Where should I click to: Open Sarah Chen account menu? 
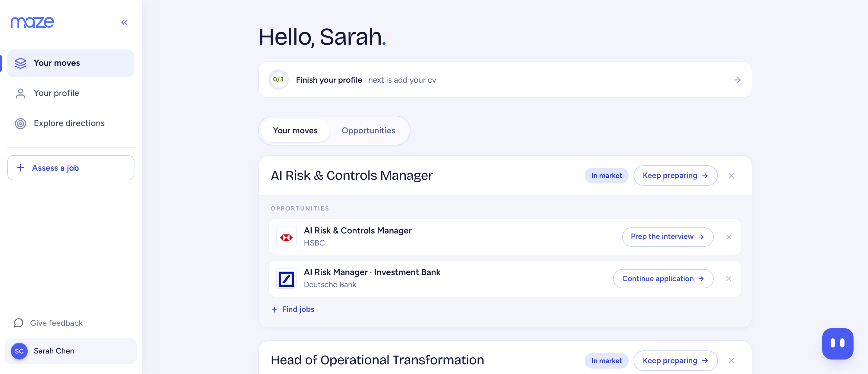(71, 351)
